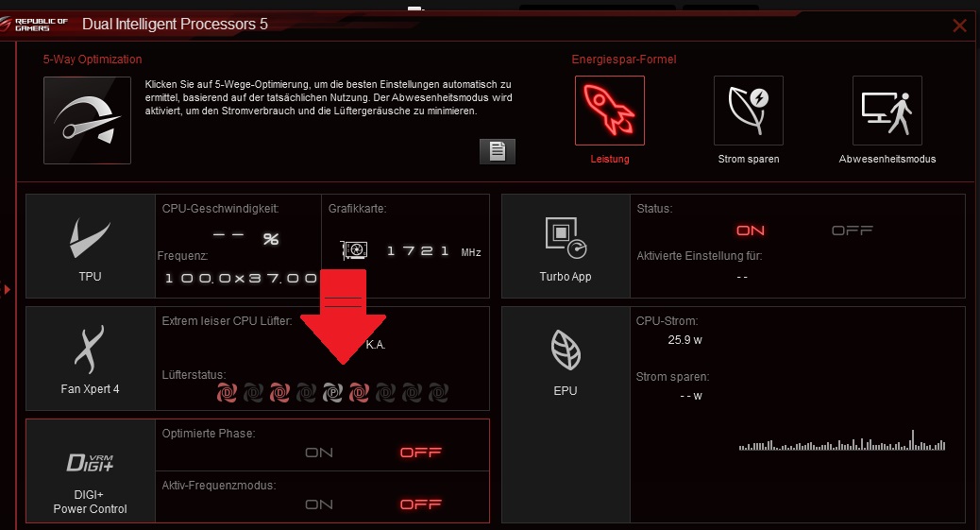Set Aktiv-Frequenzmodus to ON
Image resolution: width=980 pixels, height=530 pixels.
coord(319,504)
